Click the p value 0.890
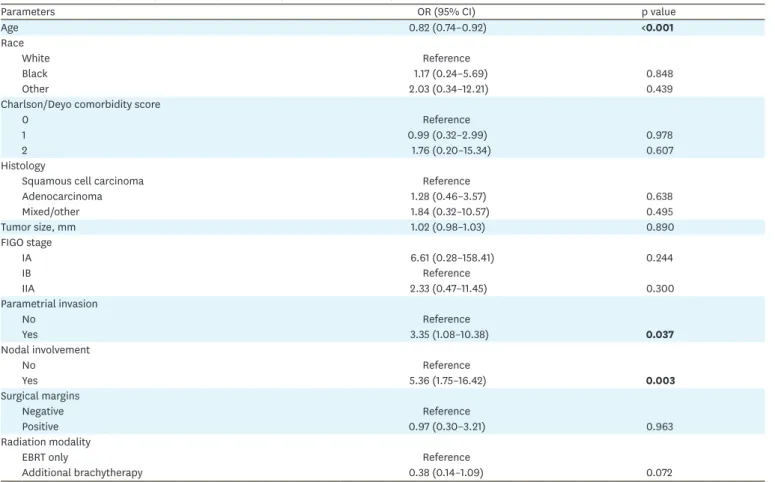The width and height of the screenshot is (775, 482). pyautogui.click(x=660, y=227)
